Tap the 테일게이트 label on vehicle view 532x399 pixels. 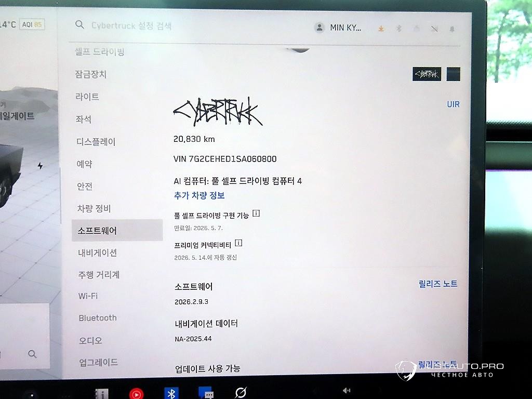click(x=17, y=116)
